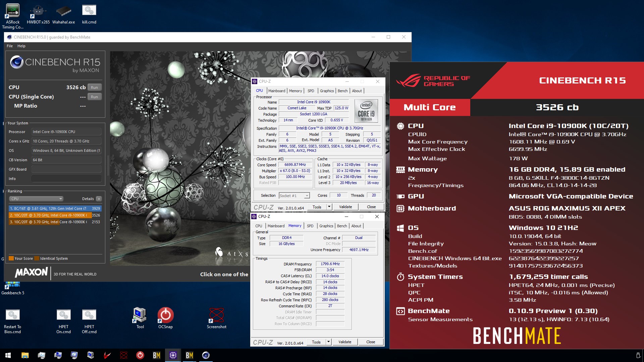The image size is (644, 362).
Task: Open About tab in lower CPU-Z window
Action: [356, 226]
